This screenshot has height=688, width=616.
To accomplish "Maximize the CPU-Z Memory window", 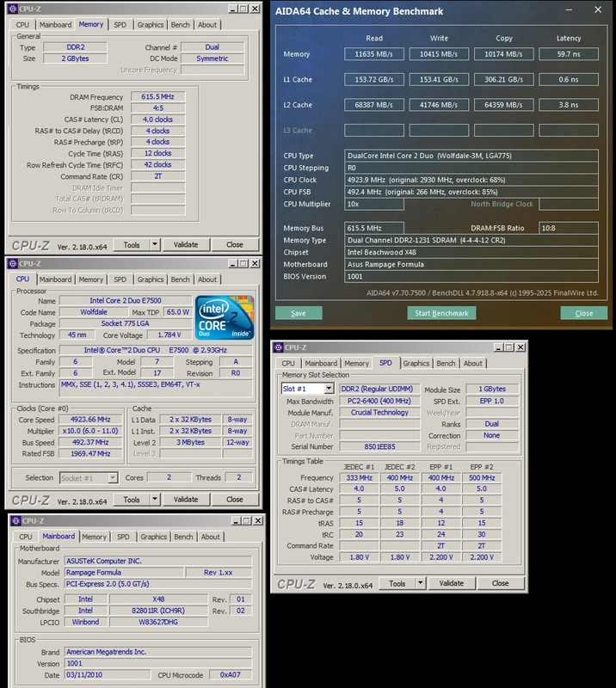I will [243, 9].
